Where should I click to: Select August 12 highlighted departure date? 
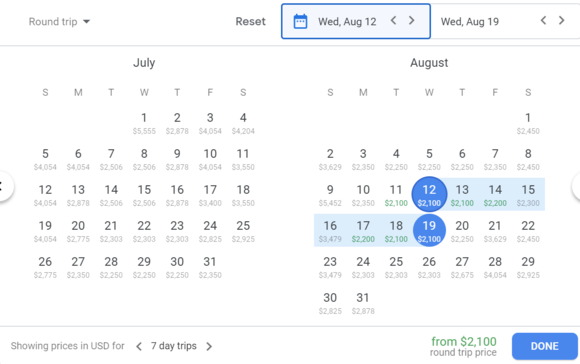click(x=429, y=194)
